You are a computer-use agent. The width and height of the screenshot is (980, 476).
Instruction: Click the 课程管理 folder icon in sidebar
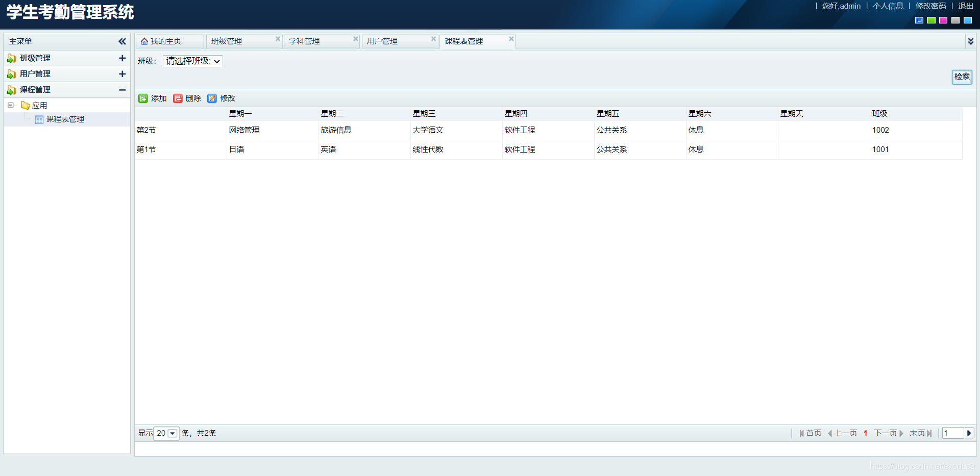point(11,90)
